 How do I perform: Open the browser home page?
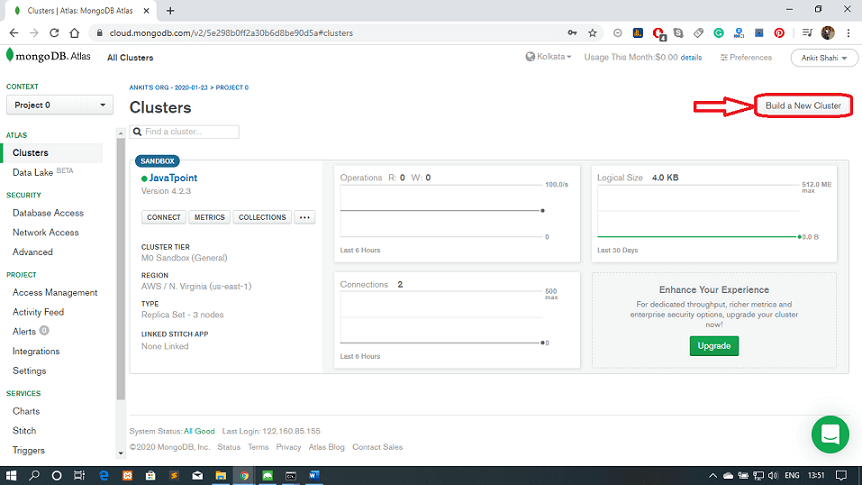[x=74, y=33]
